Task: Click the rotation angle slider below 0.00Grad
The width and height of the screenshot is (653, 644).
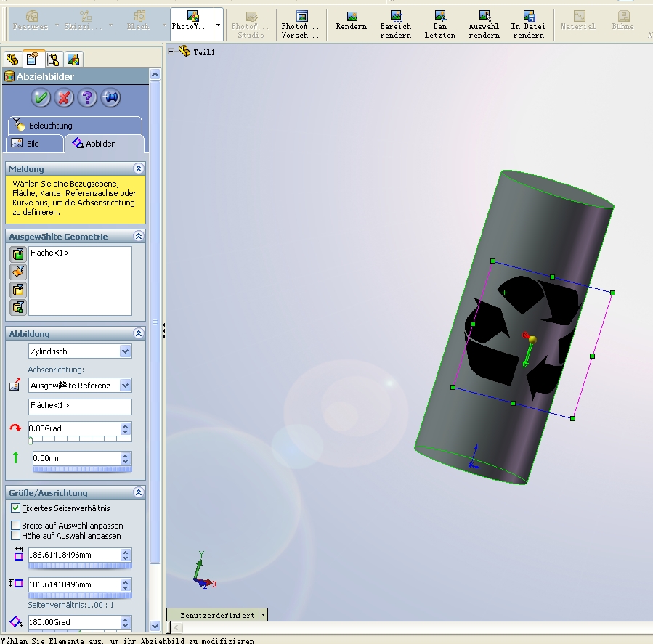Action: 80,439
